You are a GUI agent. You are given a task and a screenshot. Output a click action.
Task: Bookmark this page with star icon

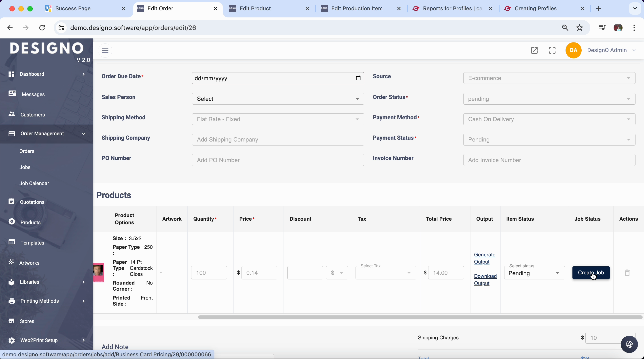coord(580,28)
